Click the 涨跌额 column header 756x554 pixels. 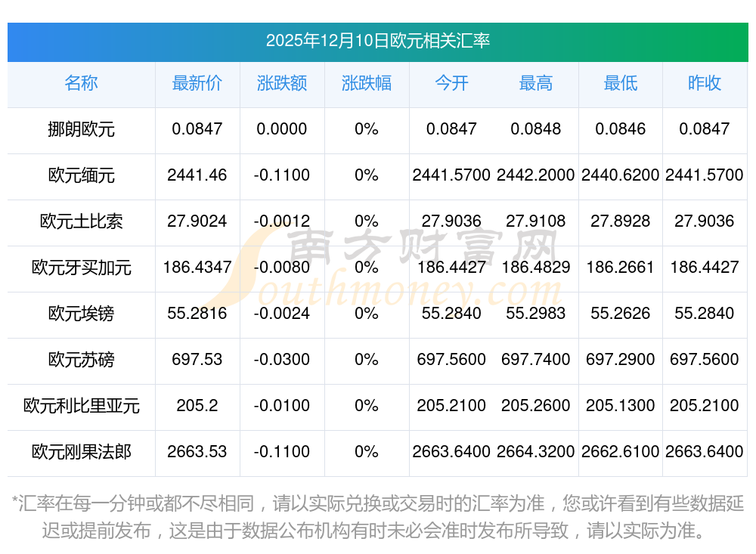click(x=282, y=84)
